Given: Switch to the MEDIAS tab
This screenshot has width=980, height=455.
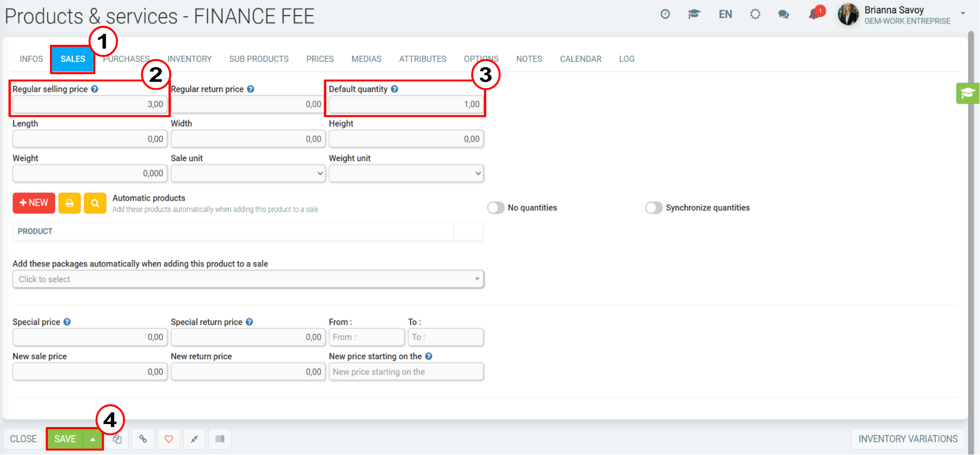Looking at the screenshot, I should click(366, 59).
